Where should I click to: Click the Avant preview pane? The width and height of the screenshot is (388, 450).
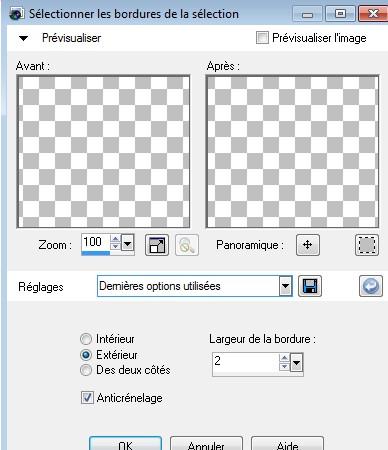click(103, 151)
